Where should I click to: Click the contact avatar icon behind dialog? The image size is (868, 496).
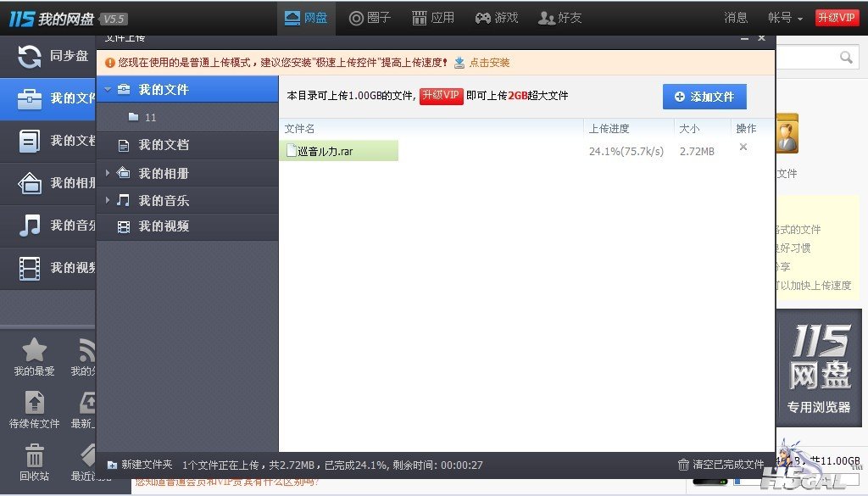[x=787, y=133]
